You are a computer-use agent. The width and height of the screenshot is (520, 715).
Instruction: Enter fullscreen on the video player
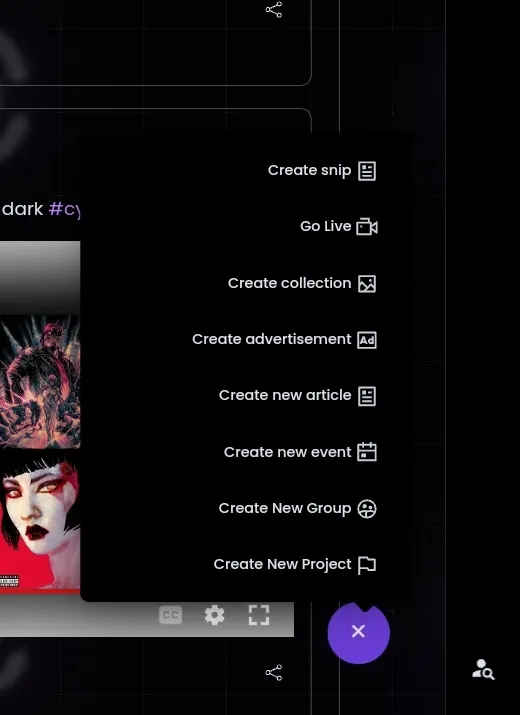(x=259, y=615)
